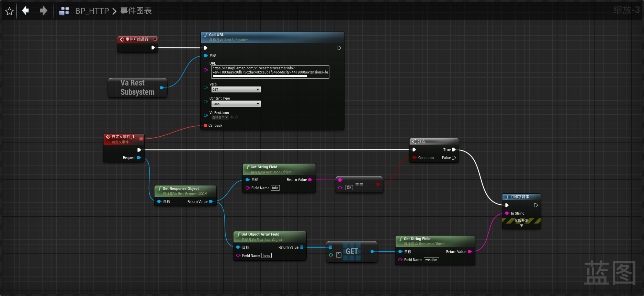Viewport: 644px width, 296px height.
Task: Click Get Response Object Return Value pin
Action: click(x=211, y=202)
